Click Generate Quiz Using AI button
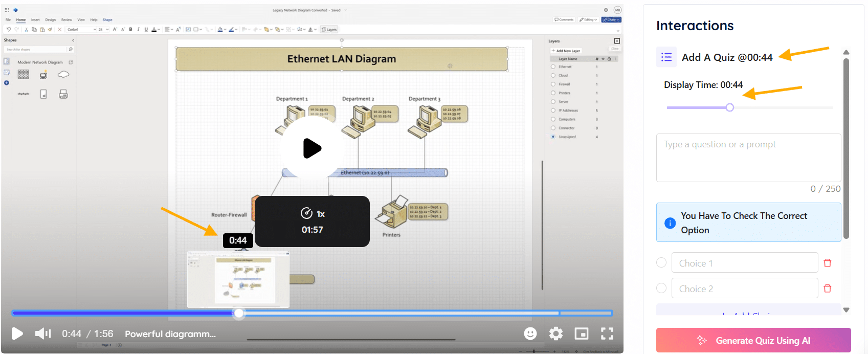This screenshot has height=354, width=868. coord(753,340)
